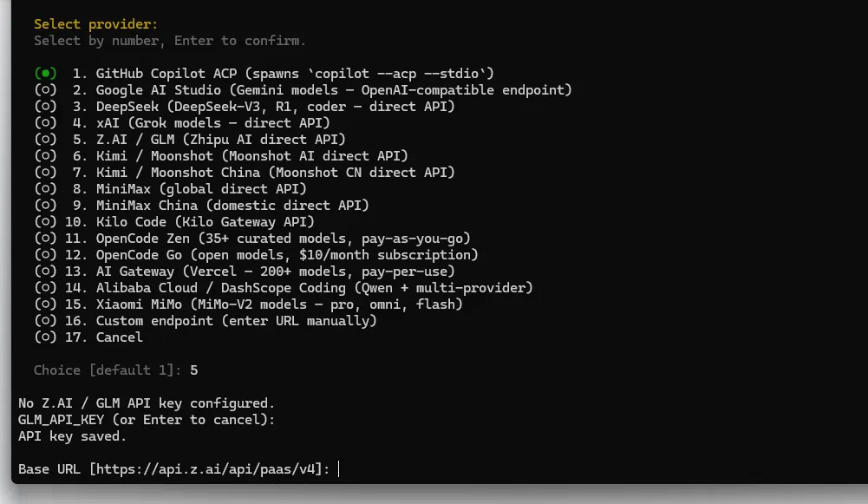This screenshot has height=504, width=868.
Task: Choose Kimi / Moonshot AI direct API
Action: pyautogui.click(x=45, y=156)
